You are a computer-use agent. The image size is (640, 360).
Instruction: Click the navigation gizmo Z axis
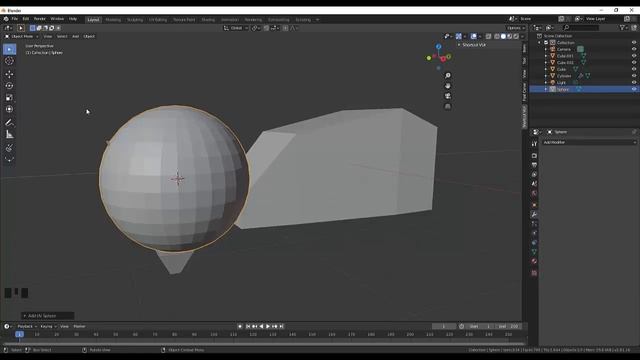pyautogui.click(x=438, y=47)
